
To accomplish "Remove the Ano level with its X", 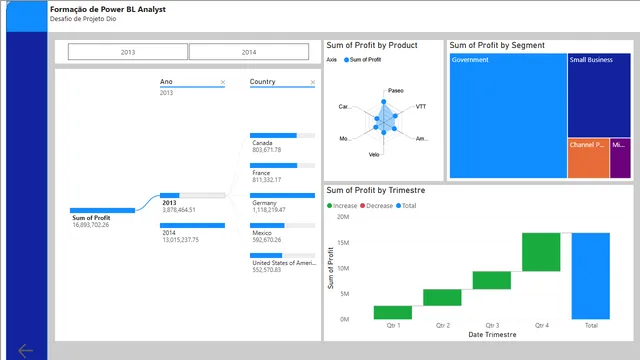I will (x=222, y=82).
